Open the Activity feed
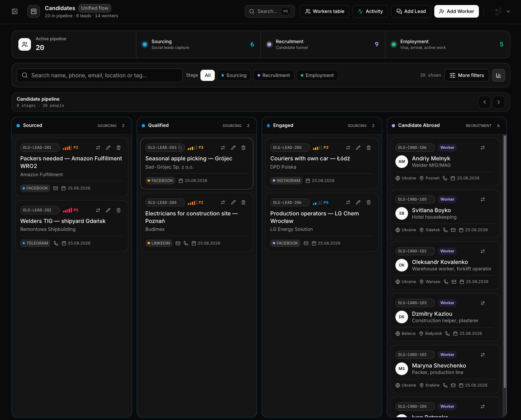 [370, 12]
